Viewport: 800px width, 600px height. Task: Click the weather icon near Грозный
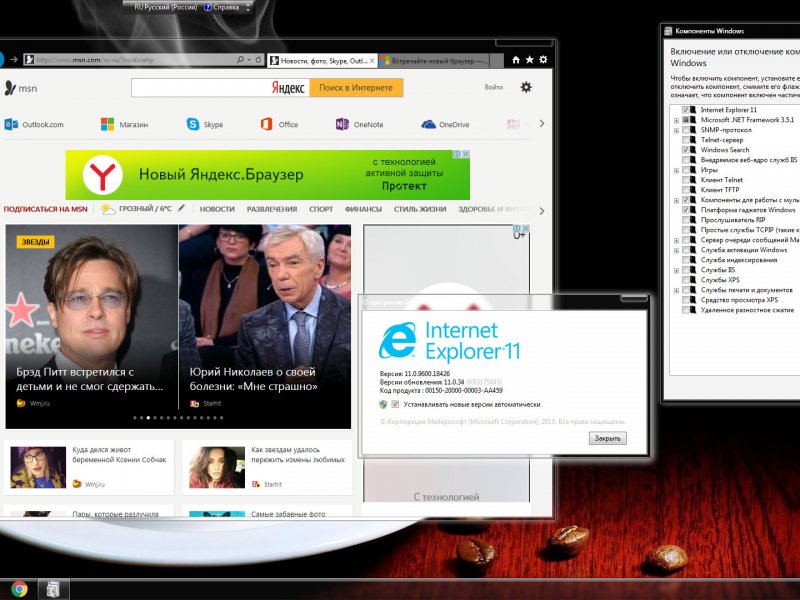[108, 209]
